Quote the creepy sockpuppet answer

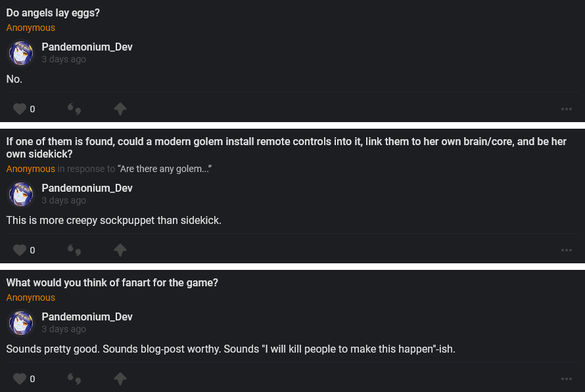74,250
